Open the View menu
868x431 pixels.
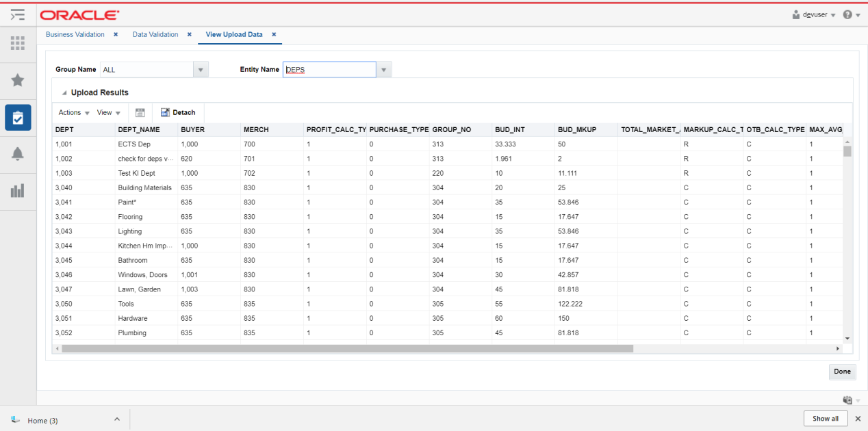point(108,113)
